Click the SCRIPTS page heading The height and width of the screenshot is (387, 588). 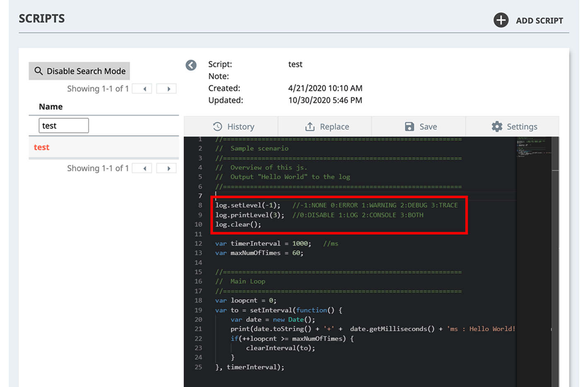coord(42,18)
